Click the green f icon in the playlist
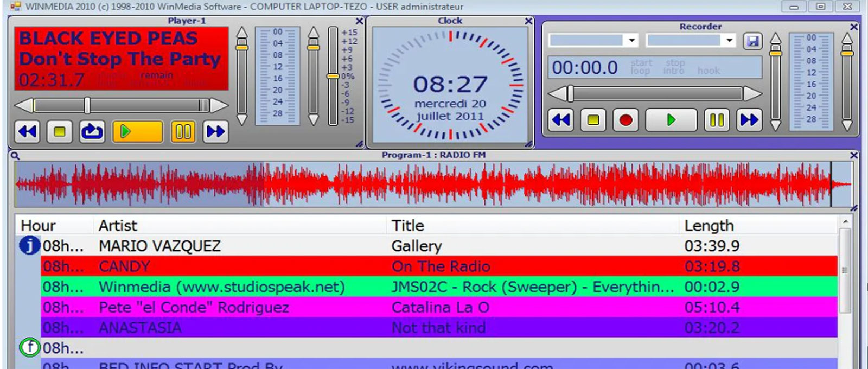 pyautogui.click(x=30, y=347)
